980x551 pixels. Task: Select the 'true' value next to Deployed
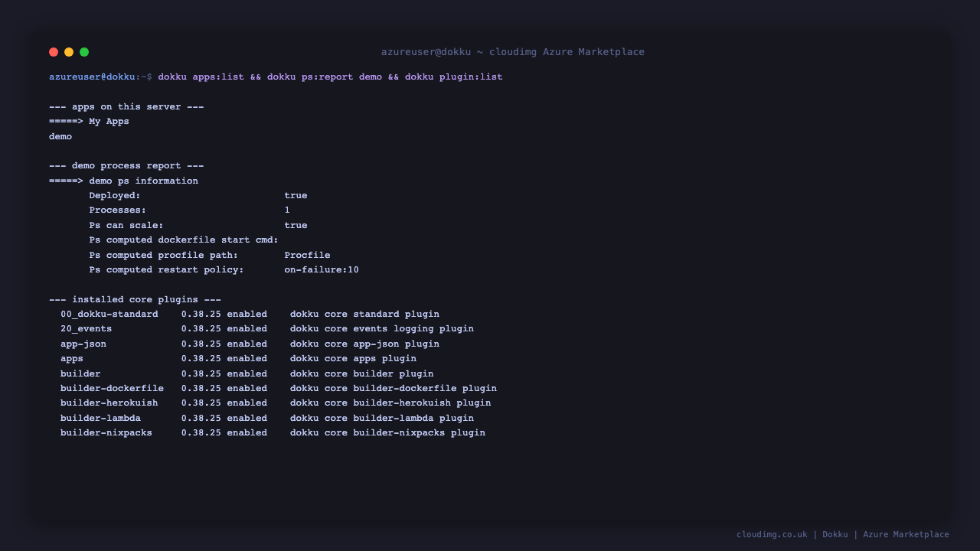(x=296, y=196)
